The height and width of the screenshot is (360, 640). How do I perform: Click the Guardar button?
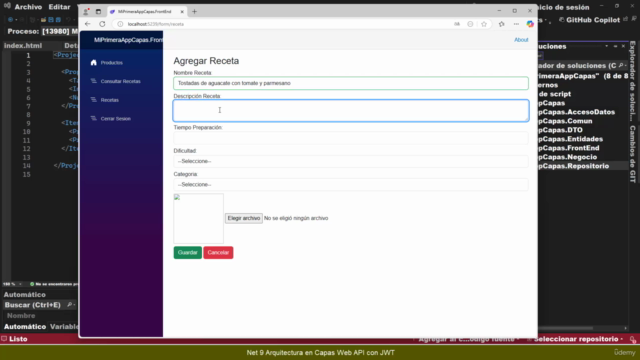[187, 253]
